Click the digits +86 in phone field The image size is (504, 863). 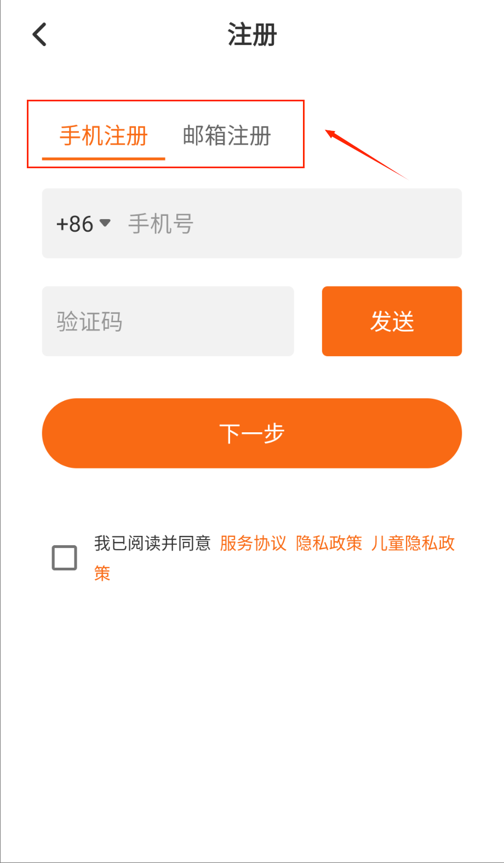pyautogui.click(x=75, y=224)
